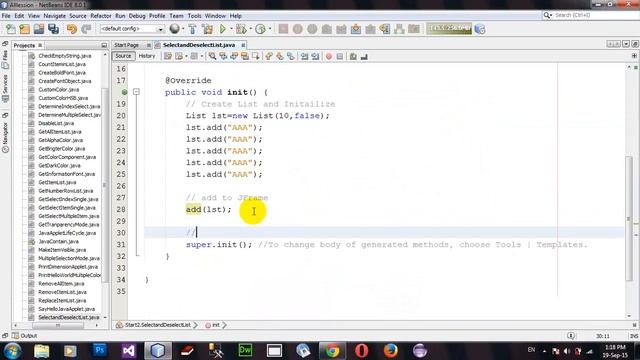Screen dimensions: 640x360
Task: Switch to History editor view
Action: point(147,56)
